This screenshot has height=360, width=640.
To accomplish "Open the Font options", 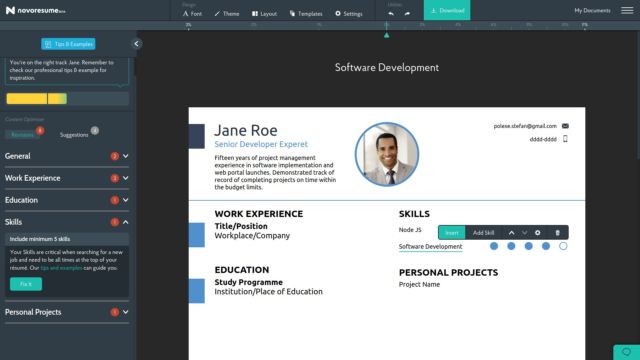I will [192, 13].
